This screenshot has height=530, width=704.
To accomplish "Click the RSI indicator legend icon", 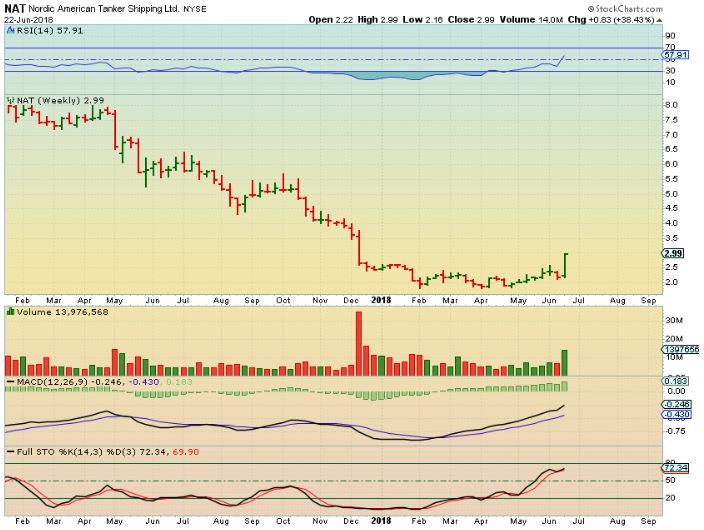I will coord(11,31).
